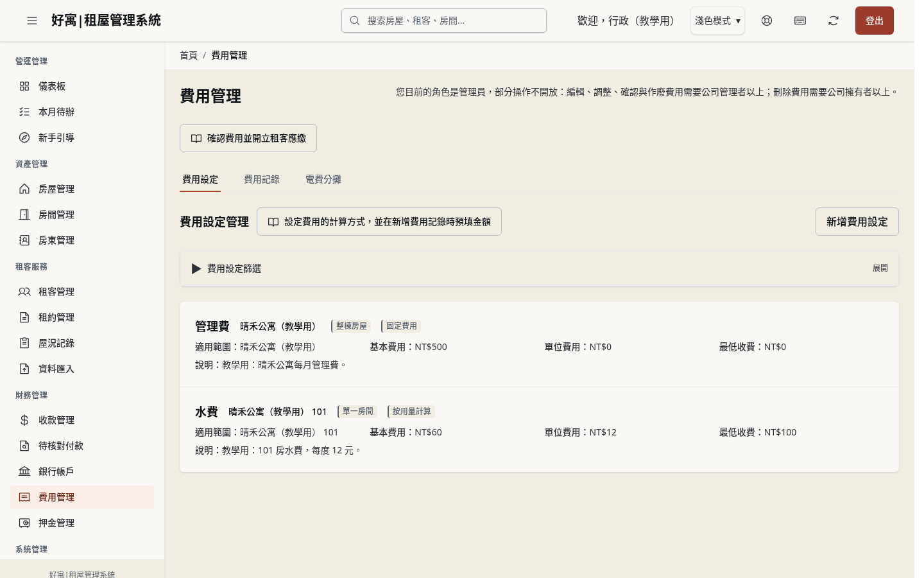Screen dimensions: 924x578
Task: Expand the 費用設定篩選 filter triangle
Action: coord(196,268)
